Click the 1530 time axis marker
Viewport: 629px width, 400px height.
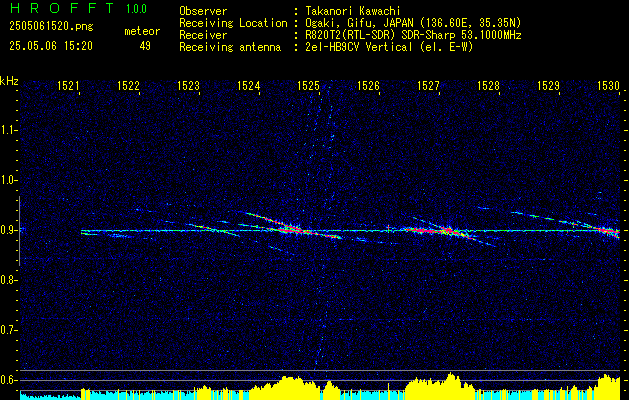coord(608,85)
